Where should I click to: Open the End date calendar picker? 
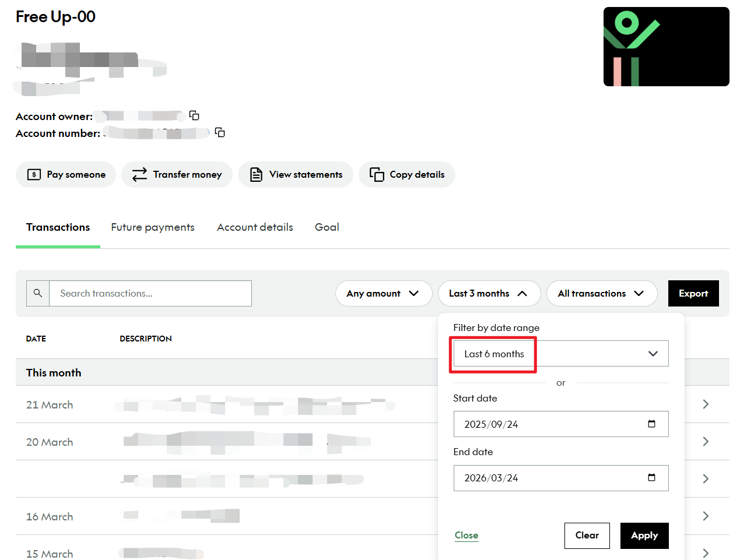(651, 477)
